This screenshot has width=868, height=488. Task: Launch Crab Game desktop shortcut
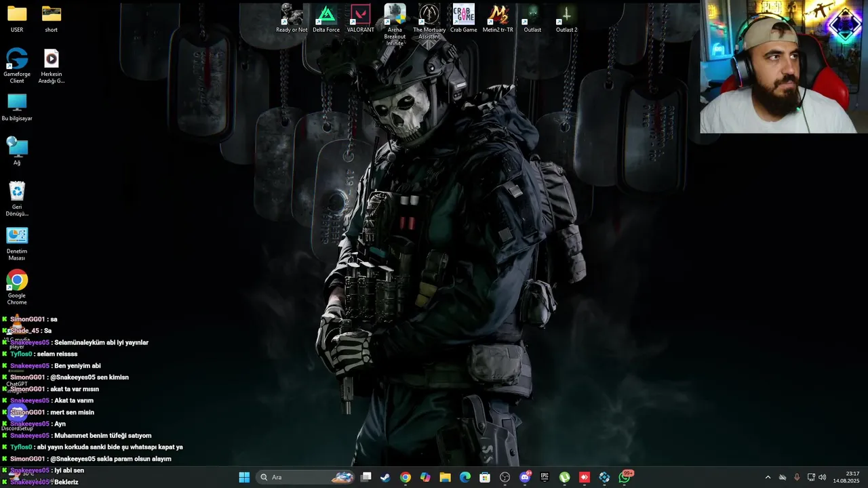coord(464,18)
